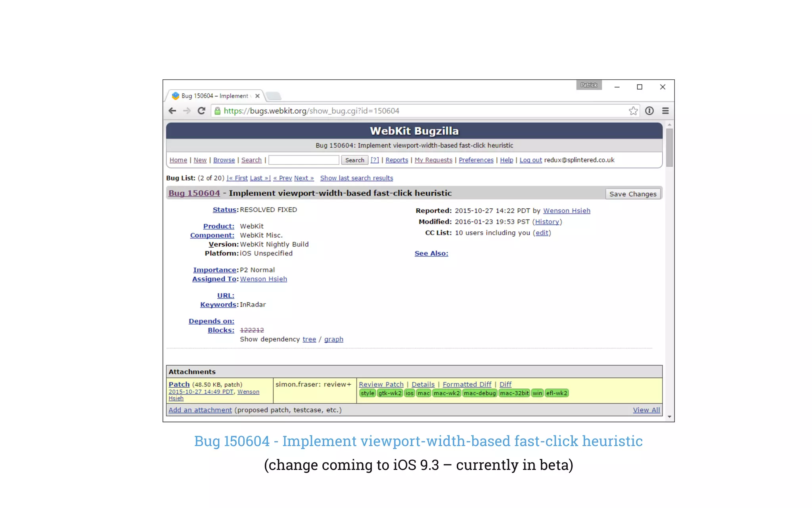Screen dimensions: 812x508
Task: Reload the page with the refresh icon
Action: (x=201, y=111)
